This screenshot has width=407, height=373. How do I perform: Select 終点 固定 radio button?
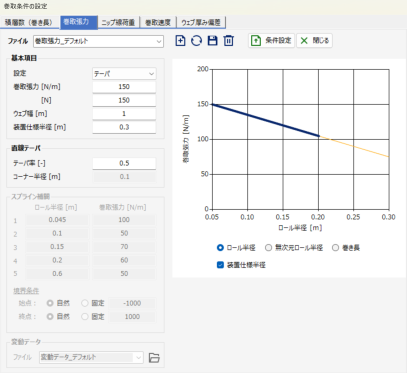coord(85,316)
